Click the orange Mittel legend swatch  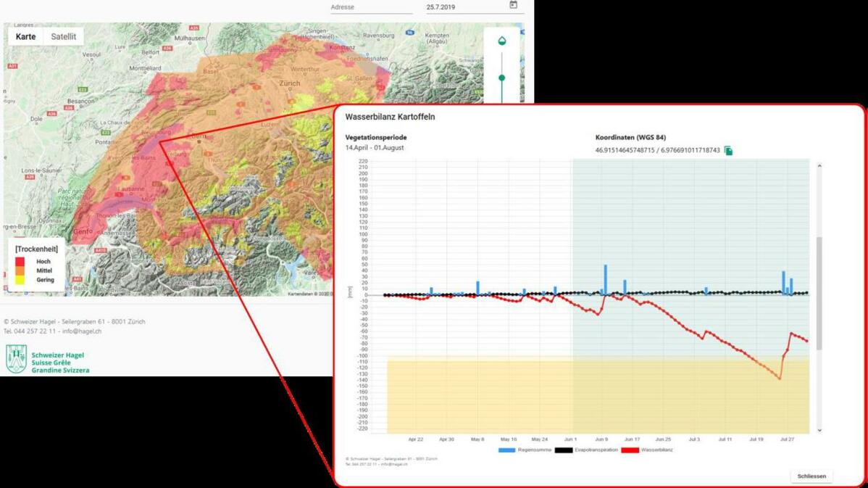(x=20, y=270)
